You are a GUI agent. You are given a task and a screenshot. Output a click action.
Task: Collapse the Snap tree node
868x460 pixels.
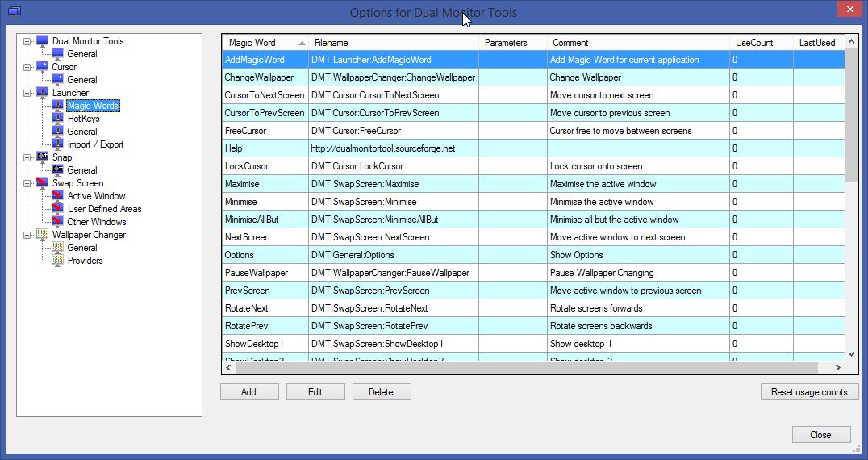pos(27,157)
